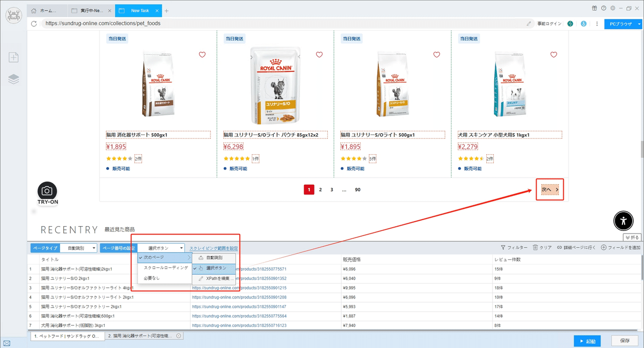Click the gift icon in title bar
This screenshot has height=348, width=644.
pyautogui.click(x=595, y=8)
